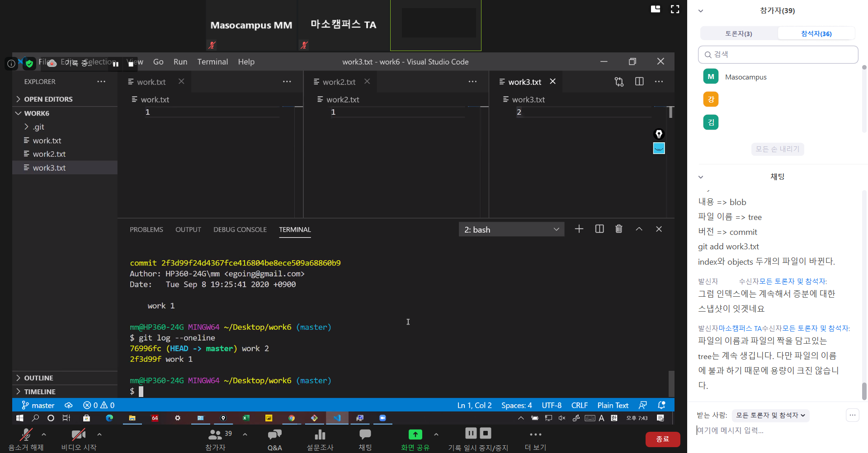Click notification bell in status bar
The width and height of the screenshot is (868, 453).
coord(661,405)
